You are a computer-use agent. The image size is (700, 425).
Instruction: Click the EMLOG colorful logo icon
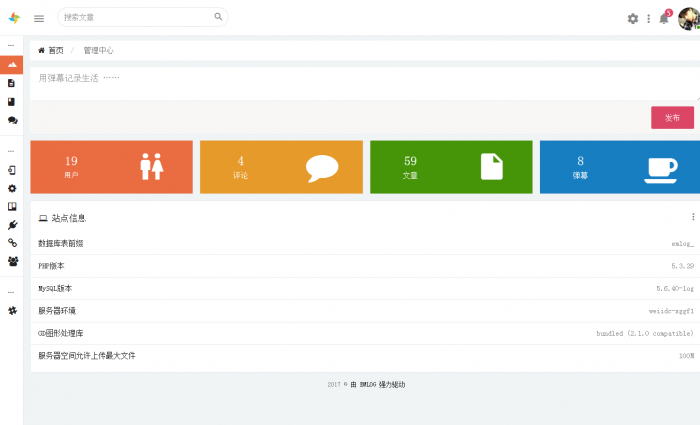(13, 18)
